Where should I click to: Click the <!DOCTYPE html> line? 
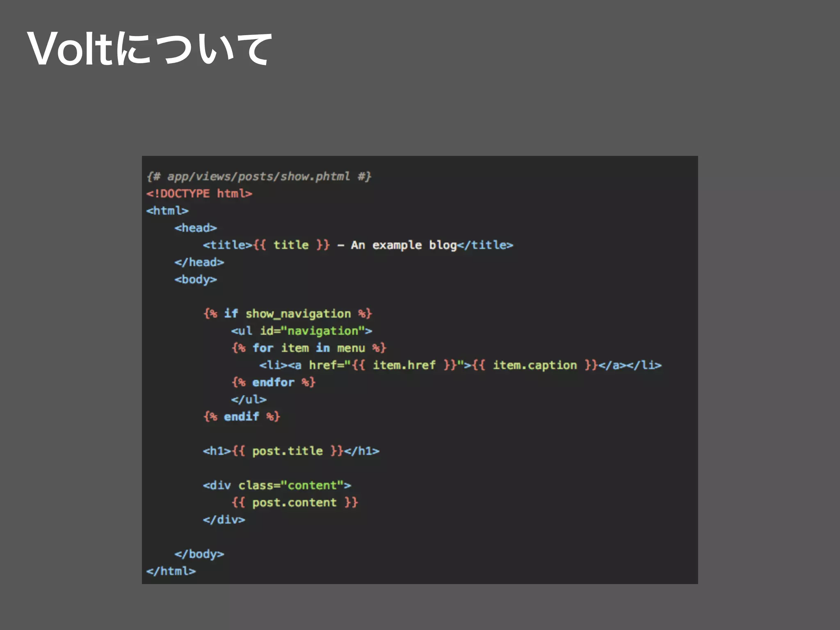coord(199,194)
